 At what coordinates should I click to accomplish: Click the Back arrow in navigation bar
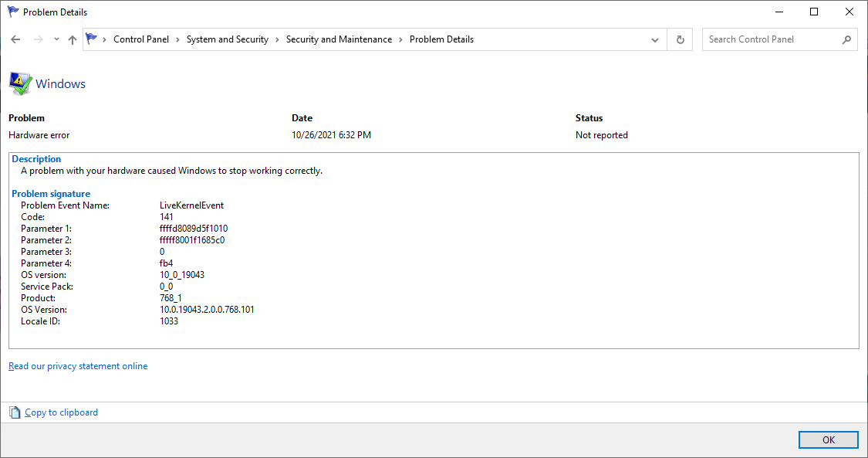[x=15, y=39]
